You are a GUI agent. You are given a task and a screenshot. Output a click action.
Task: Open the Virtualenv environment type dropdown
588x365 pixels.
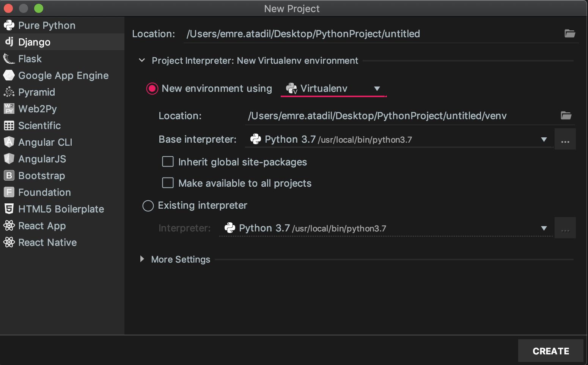tap(333, 88)
